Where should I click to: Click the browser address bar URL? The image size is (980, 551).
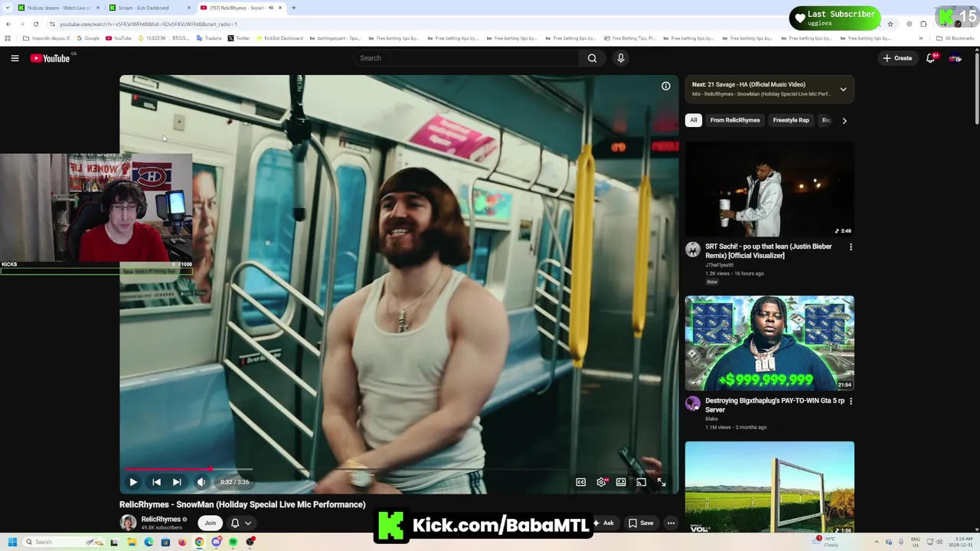[149, 24]
